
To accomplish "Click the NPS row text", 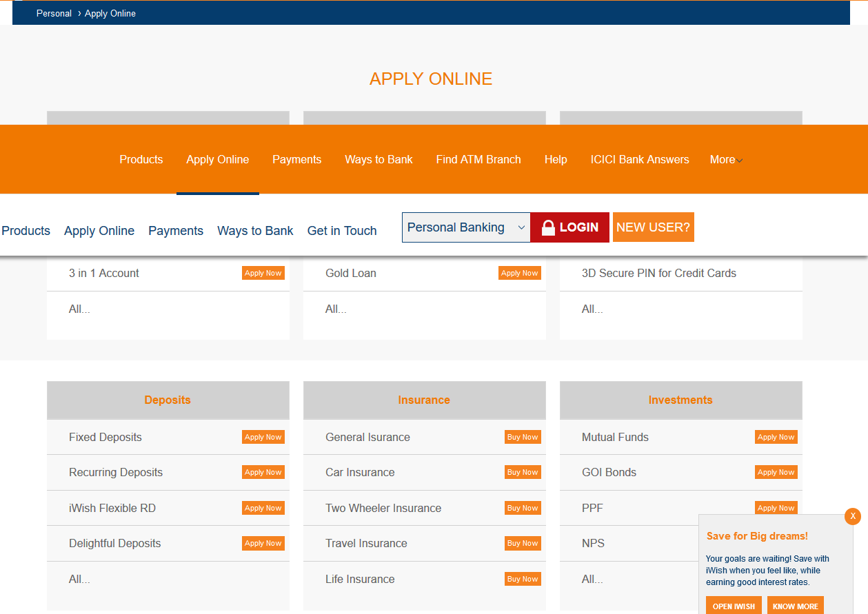I will [x=593, y=543].
